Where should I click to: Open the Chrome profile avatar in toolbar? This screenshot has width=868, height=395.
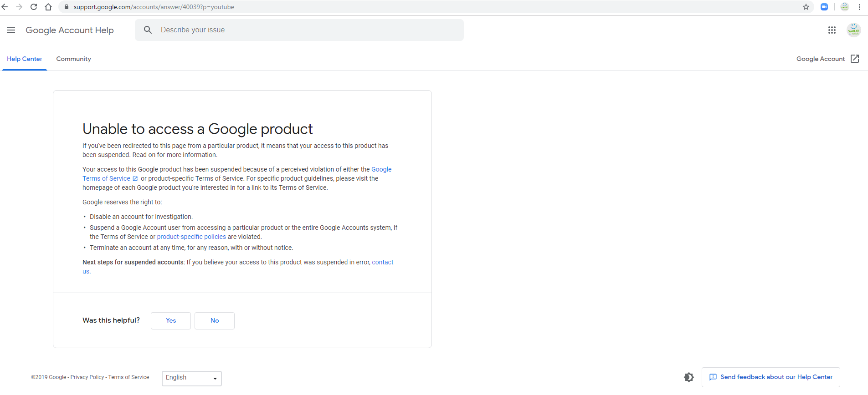(x=845, y=7)
